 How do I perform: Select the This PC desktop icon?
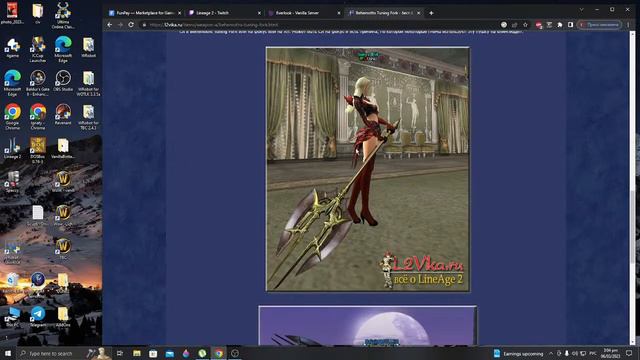(12, 317)
